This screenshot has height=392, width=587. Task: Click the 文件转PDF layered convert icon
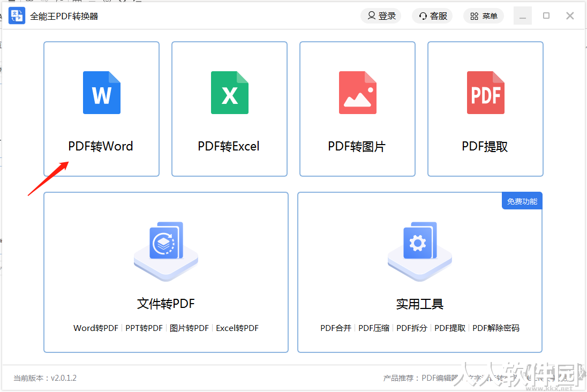tap(166, 251)
